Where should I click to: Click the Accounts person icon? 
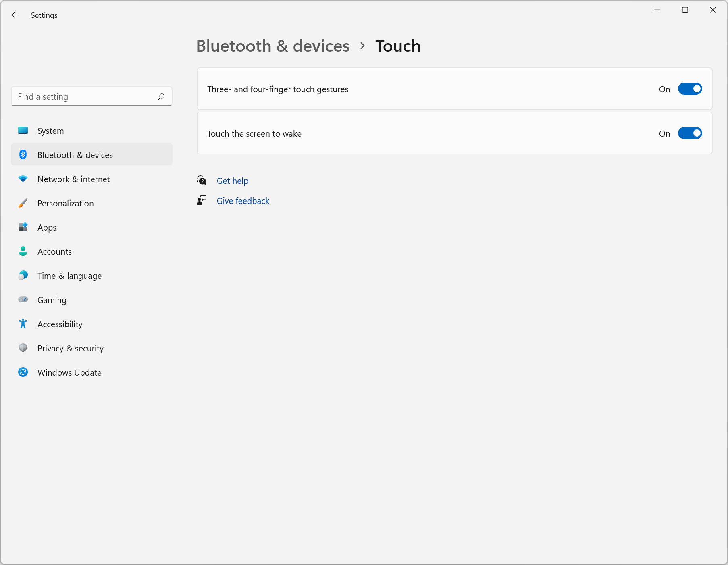[23, 251]
